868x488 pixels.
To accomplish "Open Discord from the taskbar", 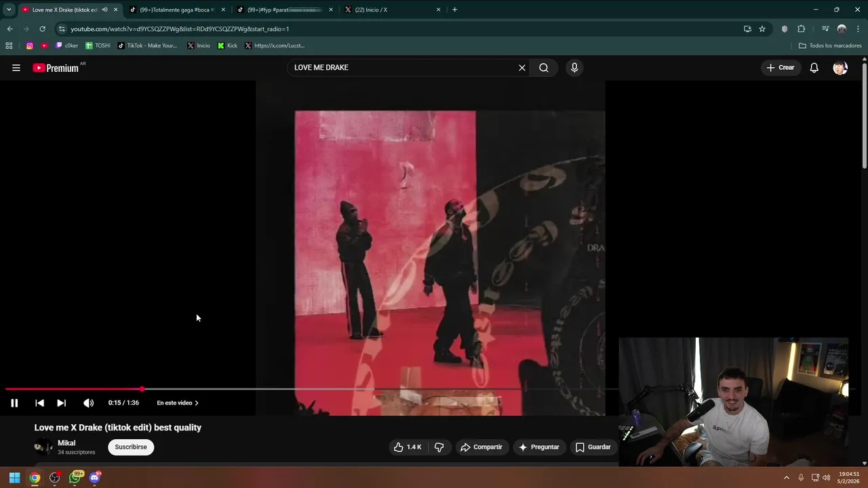I will pyautogui.click(x=95, y=478).
